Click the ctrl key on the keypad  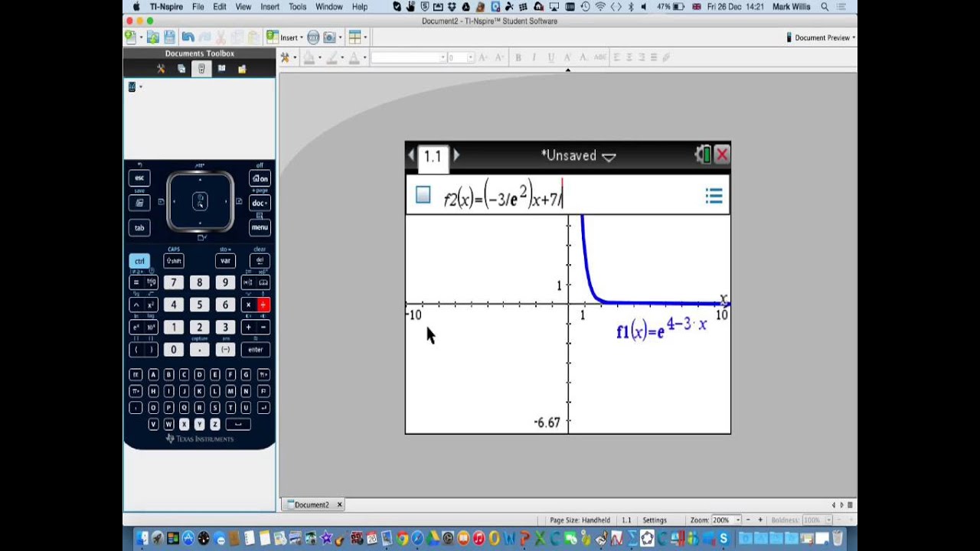point(139,261)
